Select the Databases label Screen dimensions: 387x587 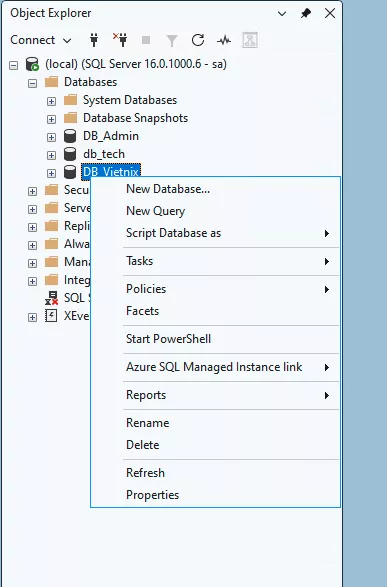91,82
